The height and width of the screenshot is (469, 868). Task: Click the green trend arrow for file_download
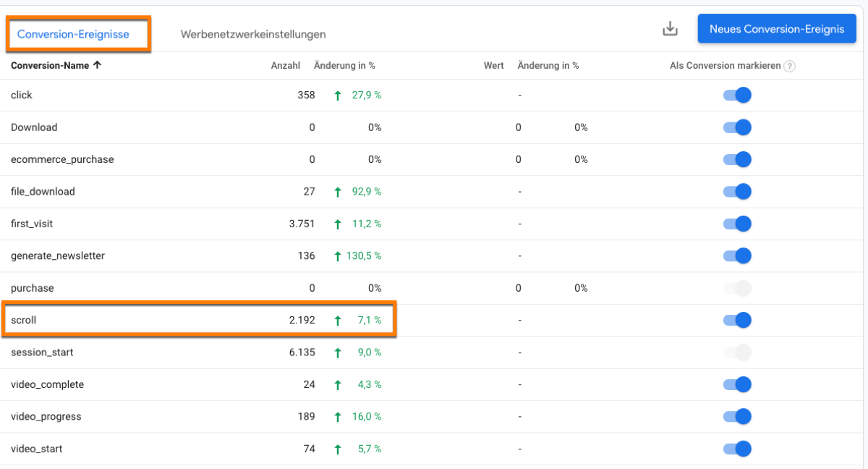pos(337,191)
